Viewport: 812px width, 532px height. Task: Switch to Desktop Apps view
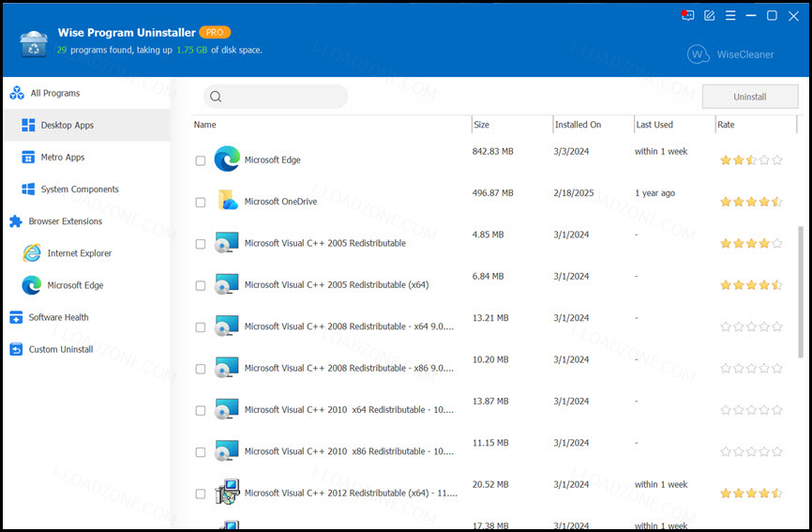tap(87, 125)
